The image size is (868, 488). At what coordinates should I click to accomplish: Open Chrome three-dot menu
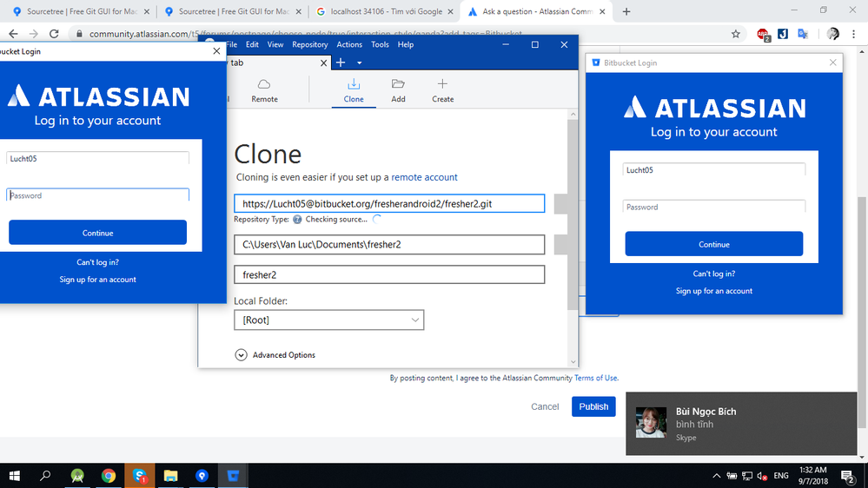(853, 34)
